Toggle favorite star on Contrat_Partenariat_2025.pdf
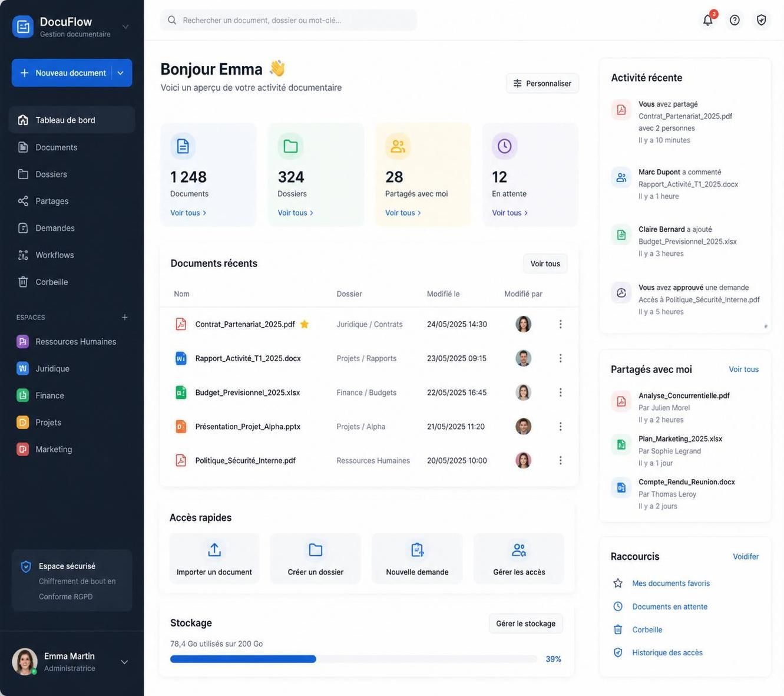 pyautogui.click(x=305, y=324)
